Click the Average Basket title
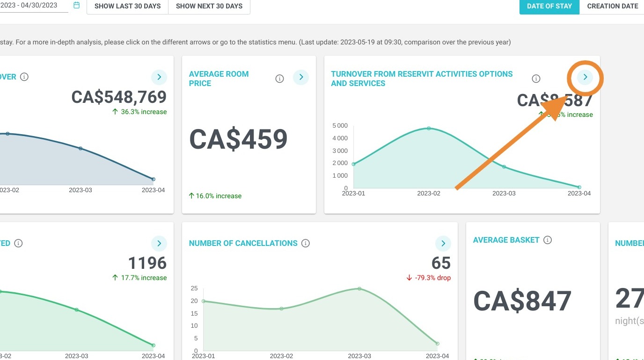This screenshot has height=360, width=644. point(506,240)
